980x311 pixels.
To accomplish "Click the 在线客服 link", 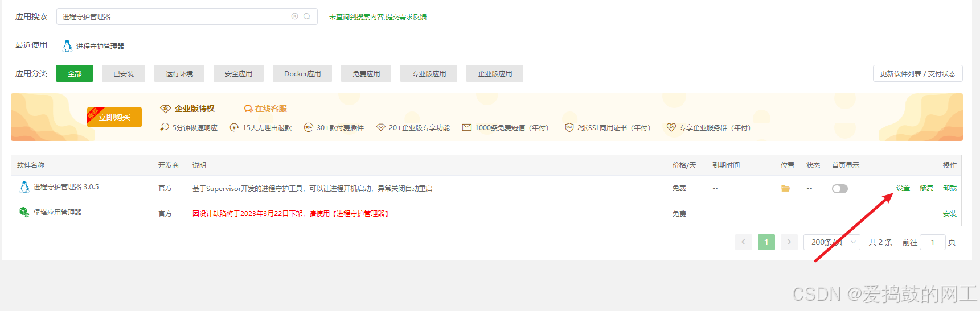I will tap(270, 109).
